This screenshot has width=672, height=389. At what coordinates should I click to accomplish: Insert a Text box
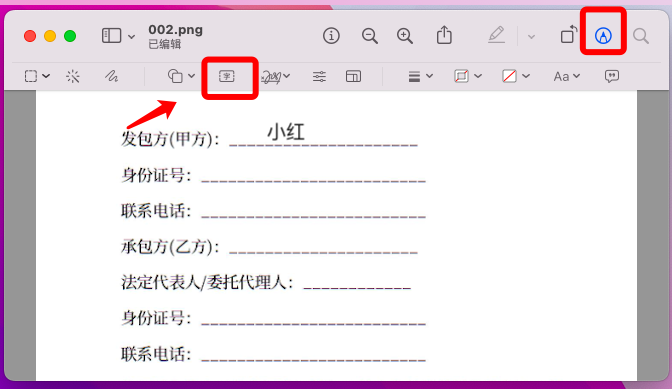coord(227,76)
